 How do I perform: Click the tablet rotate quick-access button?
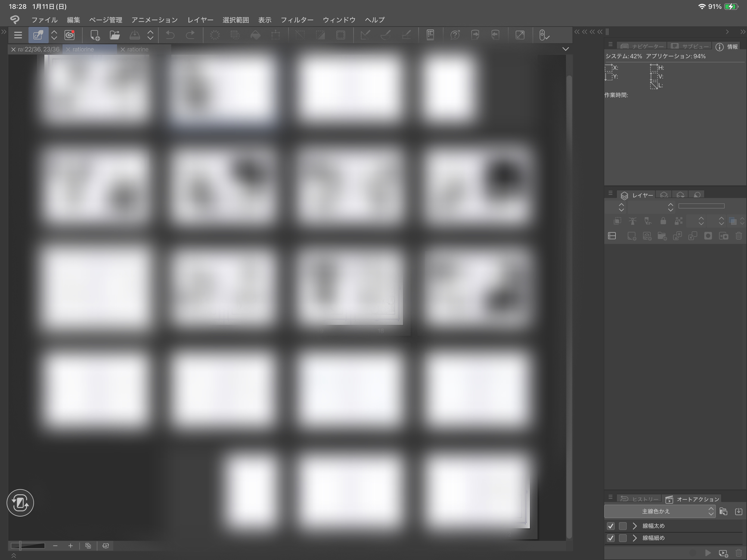pyautogui.click(x=20, y=503)
